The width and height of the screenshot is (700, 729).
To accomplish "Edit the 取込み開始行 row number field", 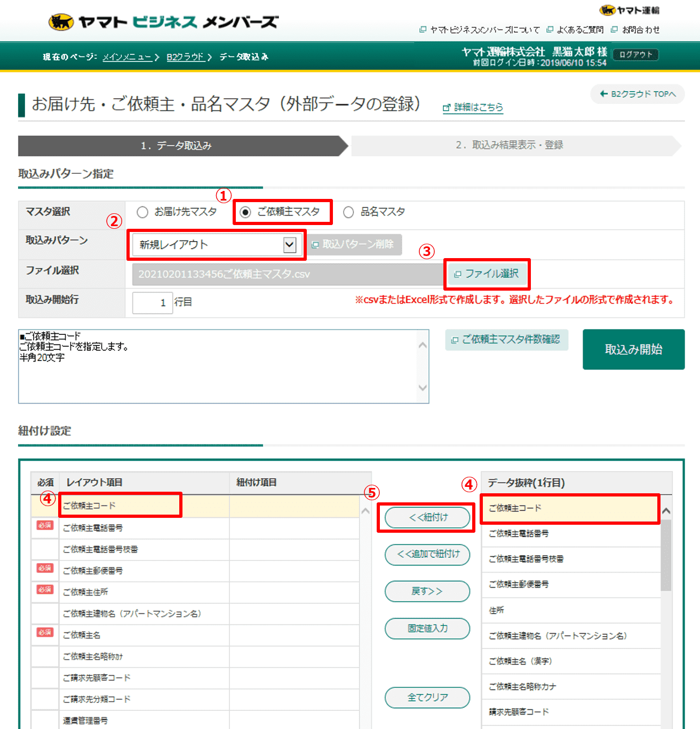I will point(152,302).
